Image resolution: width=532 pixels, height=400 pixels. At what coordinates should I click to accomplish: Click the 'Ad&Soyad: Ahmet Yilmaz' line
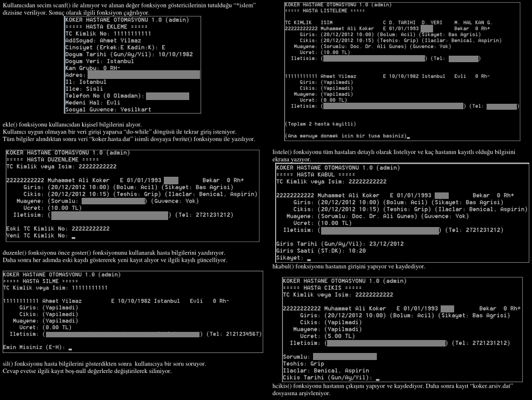(x=103, y=41)
